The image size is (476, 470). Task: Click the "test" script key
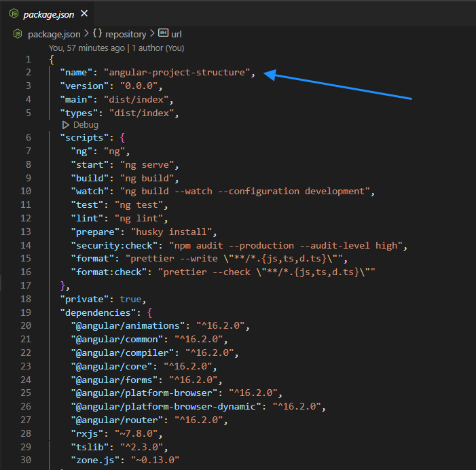point(87,205)
